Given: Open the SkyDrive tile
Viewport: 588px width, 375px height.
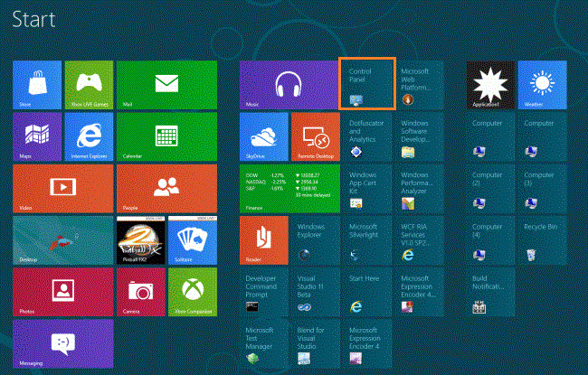Looking at the screenshot, I should (x=264, y=136).
